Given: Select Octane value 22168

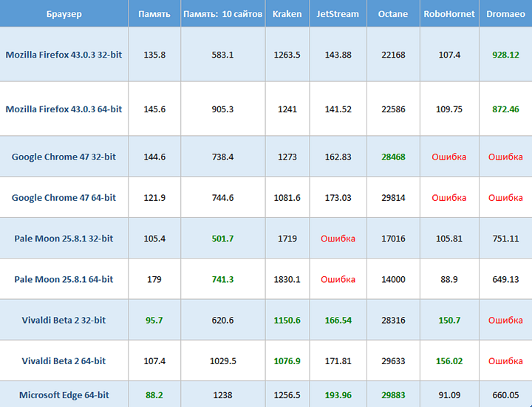Looking at the screenshot, I should (x=393, y=55).
